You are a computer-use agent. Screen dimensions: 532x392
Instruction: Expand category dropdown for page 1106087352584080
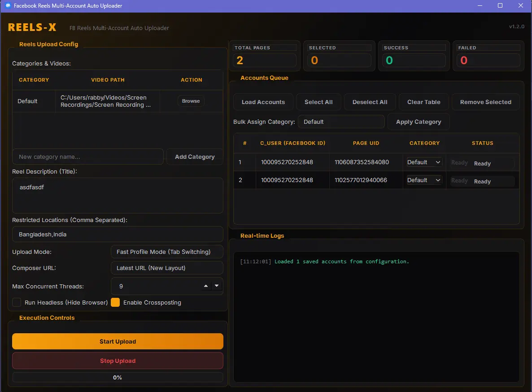pos(424,162)
